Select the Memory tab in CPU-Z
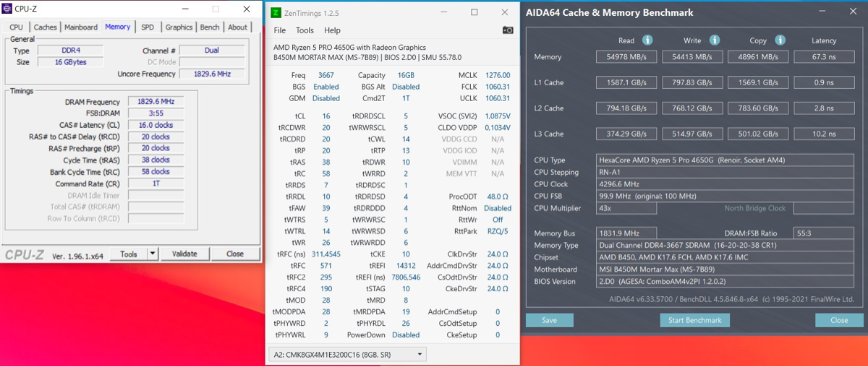 tap(118, 27)
